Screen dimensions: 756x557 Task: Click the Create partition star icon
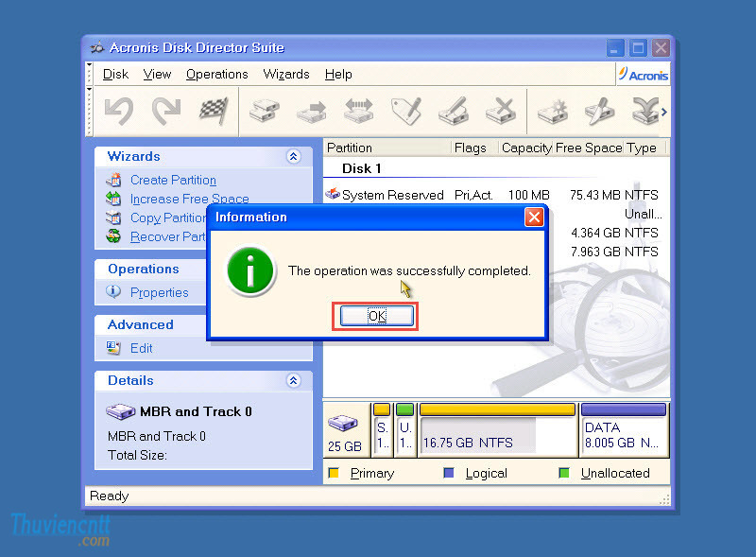553,111
